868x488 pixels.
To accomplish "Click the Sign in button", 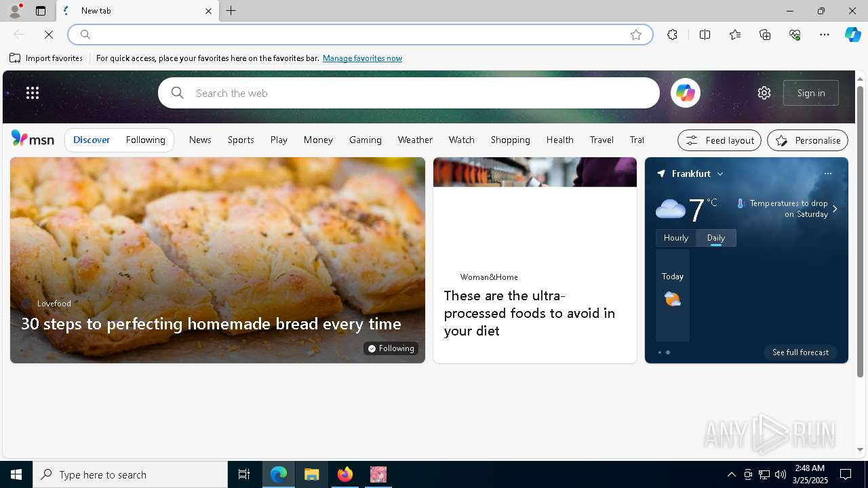I will tap(811, 93).
